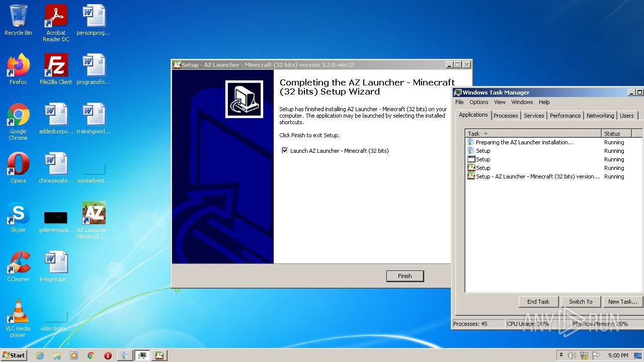
Task: Launch Skype from the desktop
Action: 18,217
